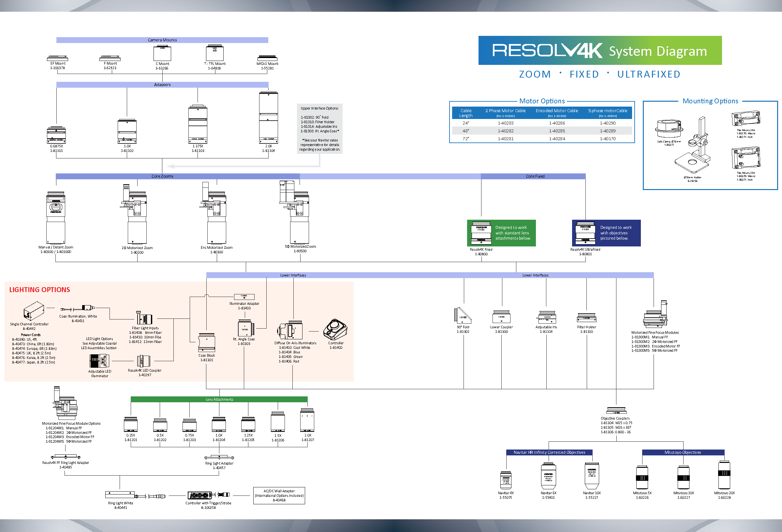Select the 2.0X adapter 1-81104 image
Viewport: 782px width, 532px height.
coord(268,117)
